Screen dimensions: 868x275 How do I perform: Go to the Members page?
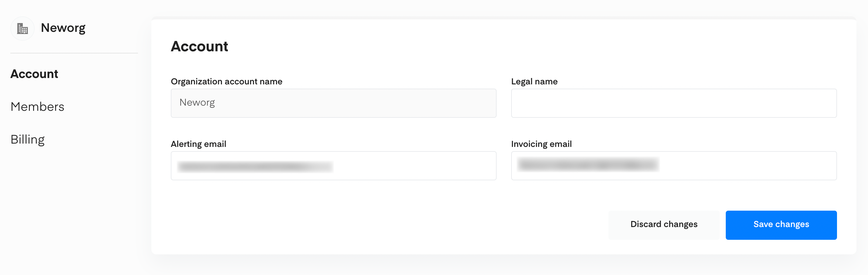37,107
